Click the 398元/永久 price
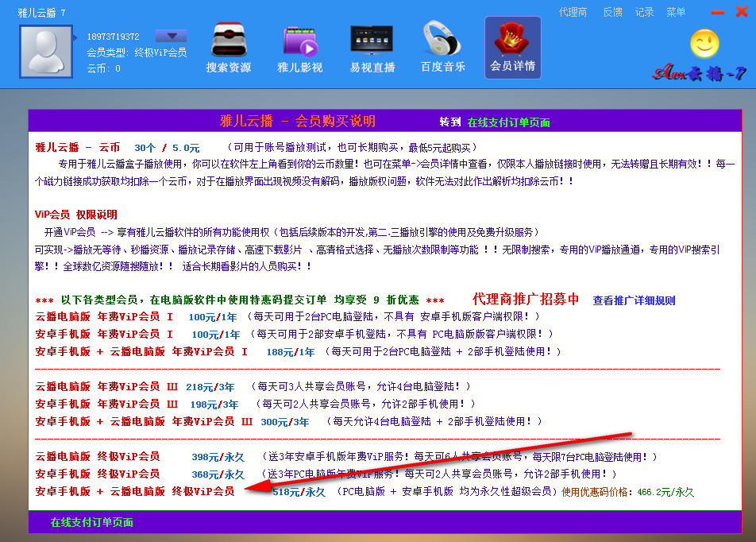The height and width of the screenshot is (542, 756). click(218, 457)
